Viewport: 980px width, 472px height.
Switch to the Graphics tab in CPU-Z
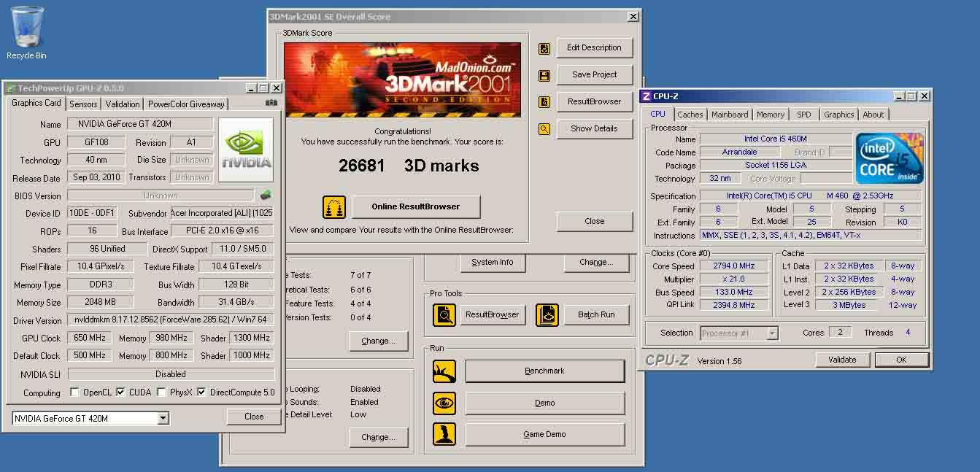[838, 115]
